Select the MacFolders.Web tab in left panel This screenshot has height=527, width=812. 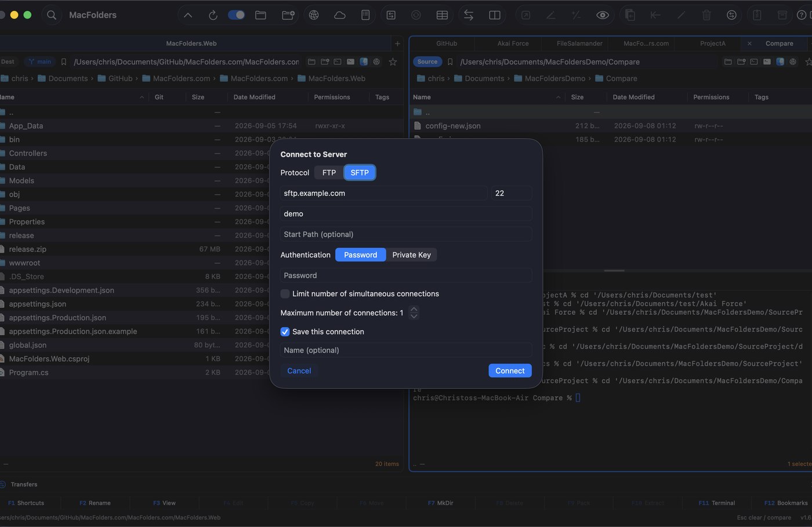pyautogui.click(x=191, y=43)
